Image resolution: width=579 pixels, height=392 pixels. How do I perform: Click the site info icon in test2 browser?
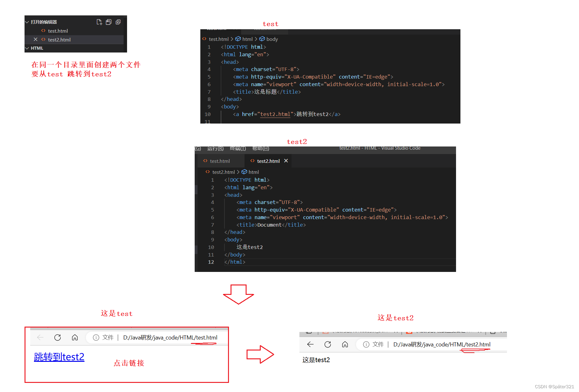pos(366,344)
